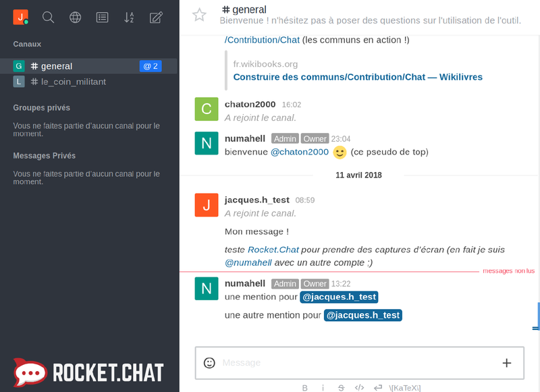The width and height of the screenshot is (540, 392).
Task: Toggle bold text formatting
Action: click(305, 388)
